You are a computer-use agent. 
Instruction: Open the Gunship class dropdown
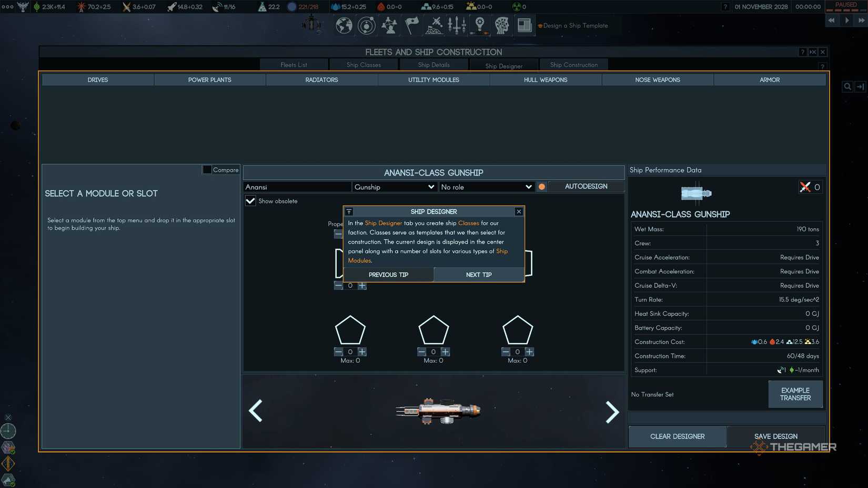click(394, 187)
